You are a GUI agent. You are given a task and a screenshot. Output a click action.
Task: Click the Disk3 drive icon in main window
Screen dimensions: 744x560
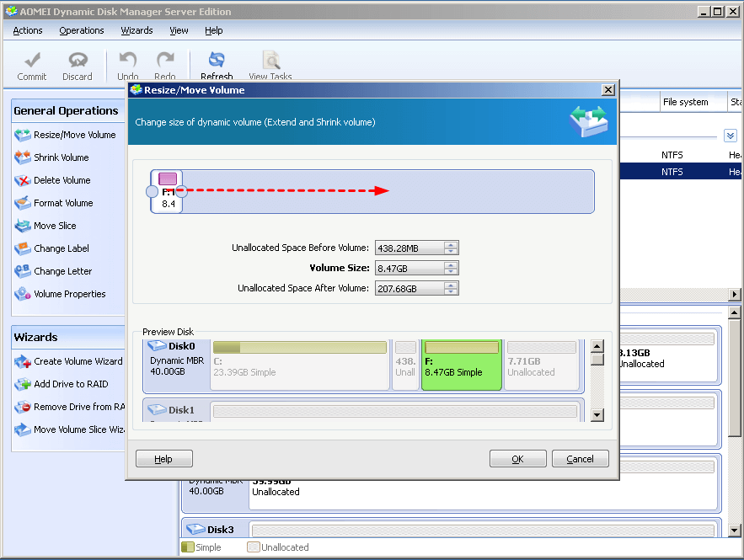[195, 529]
